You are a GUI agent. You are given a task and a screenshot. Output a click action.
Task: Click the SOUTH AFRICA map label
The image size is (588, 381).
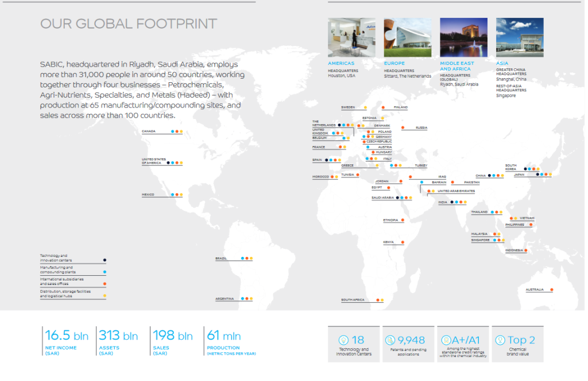[x=353, y=300]
